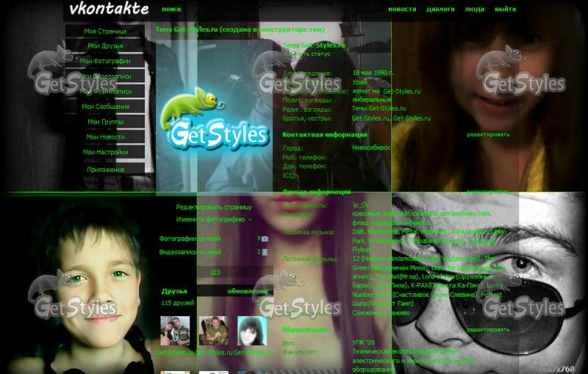Click the vkontakte logo in header
Image resolution: width=588 pixels, height=374 pixels.
[108, 10]
